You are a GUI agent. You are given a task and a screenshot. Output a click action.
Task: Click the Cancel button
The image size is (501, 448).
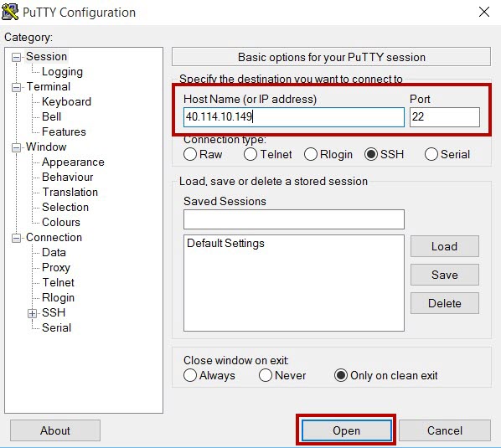(x=445, y=430)
